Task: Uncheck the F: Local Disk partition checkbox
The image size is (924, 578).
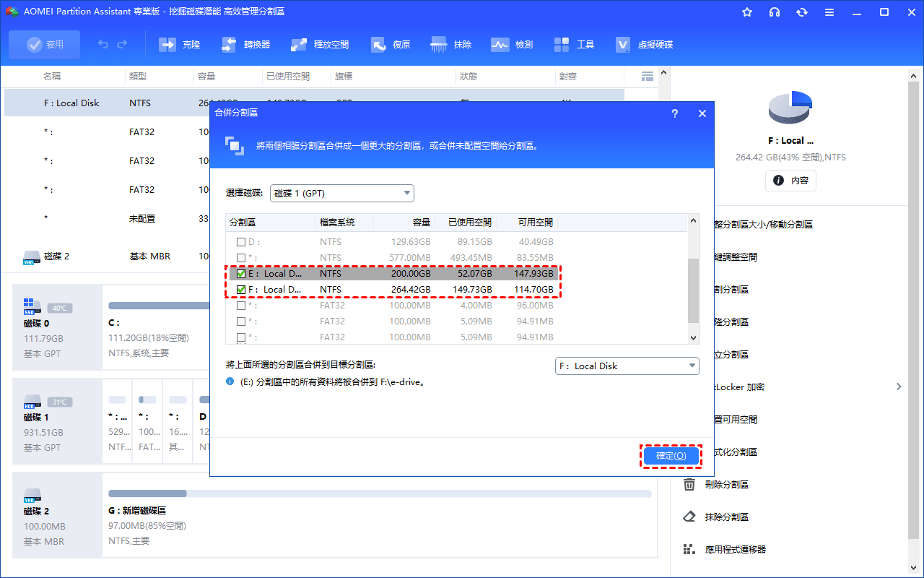Action: [241, 290]
